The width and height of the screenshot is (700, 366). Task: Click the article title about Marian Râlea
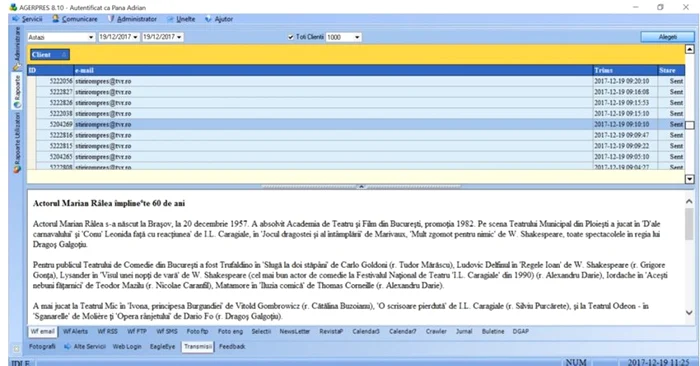click(109, 204)
